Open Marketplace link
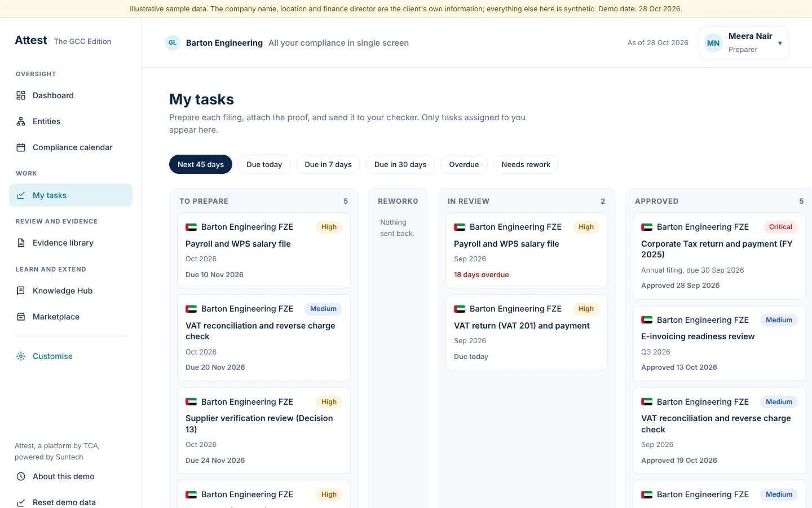 pos(71,317)
